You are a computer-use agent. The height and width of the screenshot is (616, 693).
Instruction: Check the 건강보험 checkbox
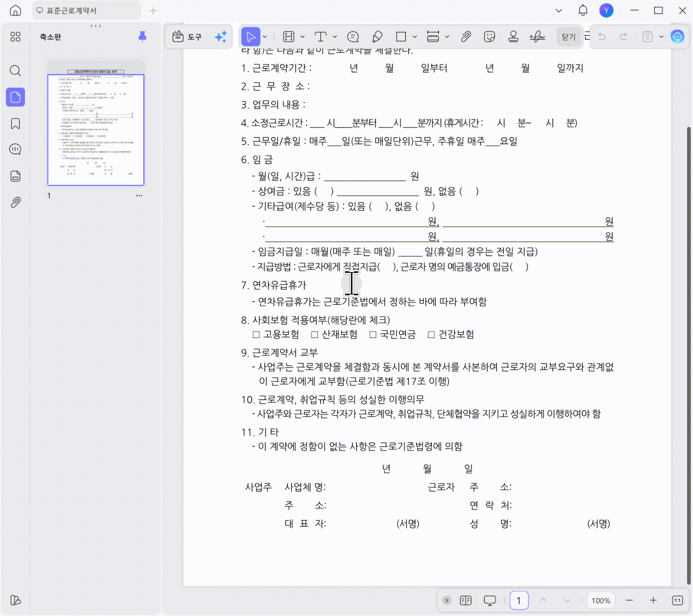431,335
